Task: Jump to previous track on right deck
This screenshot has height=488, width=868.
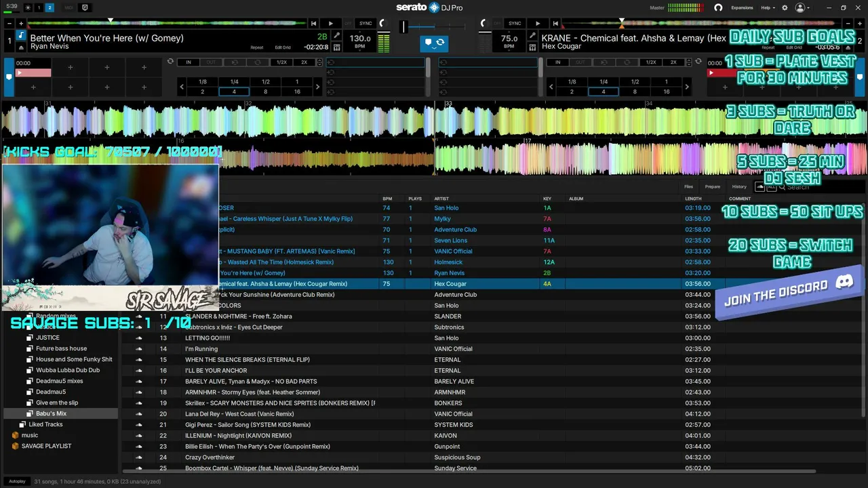Action: [555, 24]
